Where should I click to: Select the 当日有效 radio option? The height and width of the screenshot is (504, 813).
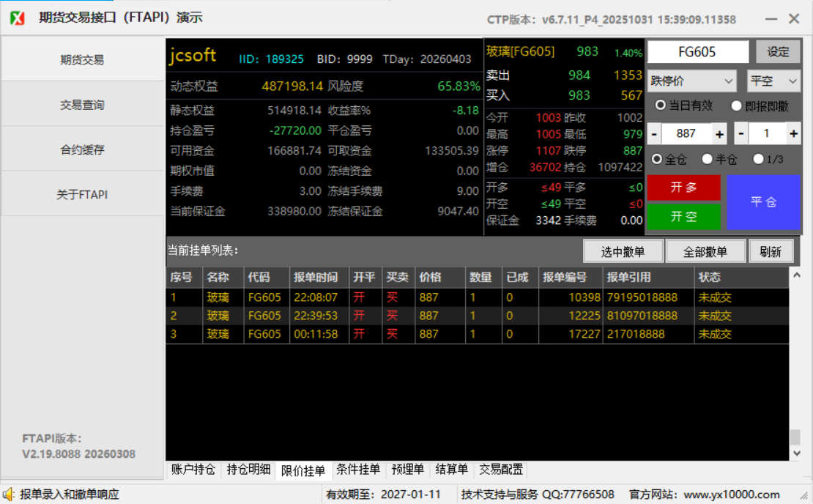point(661,105)
